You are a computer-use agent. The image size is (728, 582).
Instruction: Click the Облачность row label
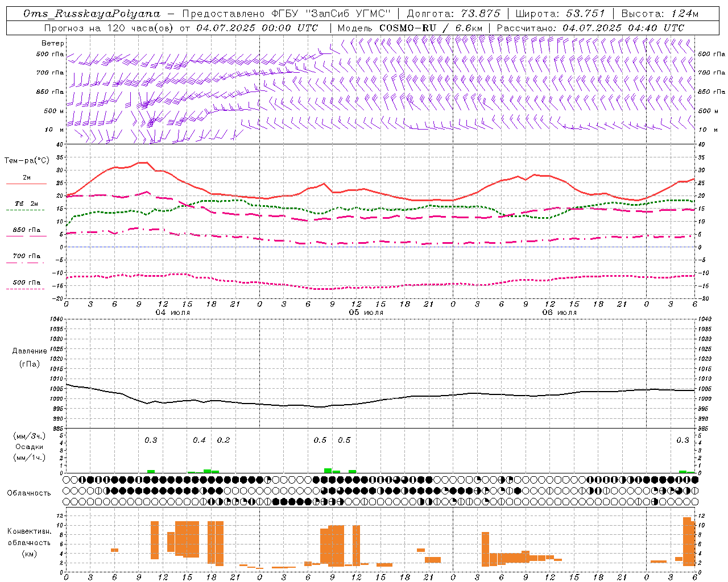point(29,493)
